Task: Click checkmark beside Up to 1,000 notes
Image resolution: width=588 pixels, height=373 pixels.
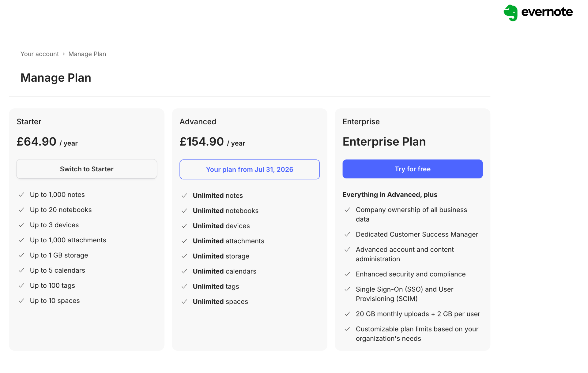Action: (21, 195)
